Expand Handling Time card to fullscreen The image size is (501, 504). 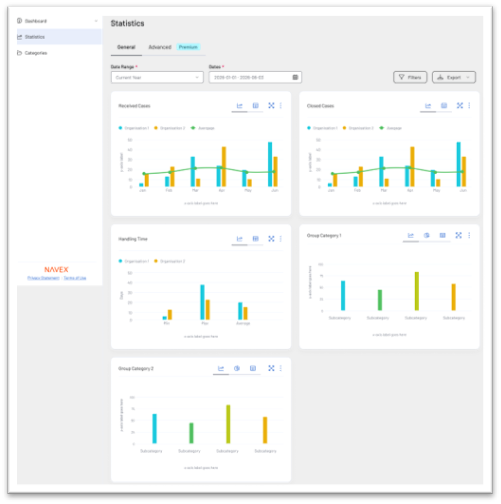click(271, 239)
